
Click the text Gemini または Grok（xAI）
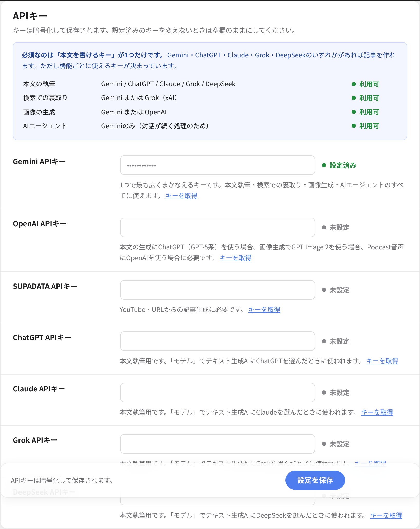(x=140, y=98)
